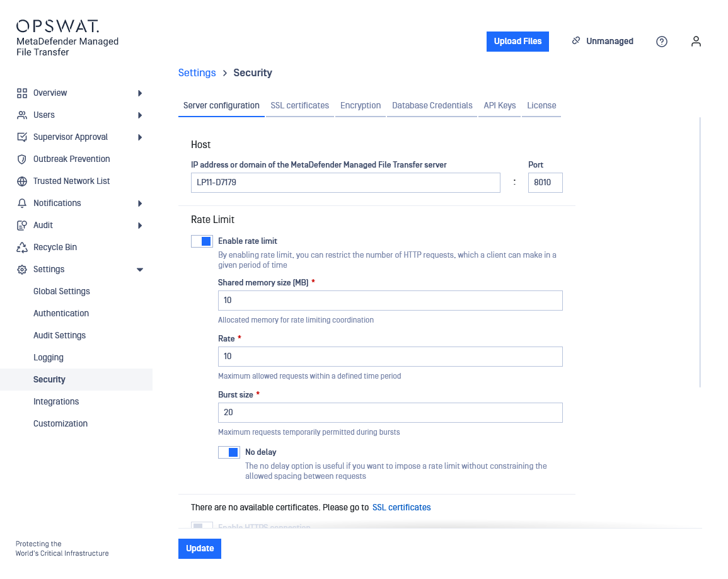Screen dimensions: 728x579
Task: Click the Settings breadcrumb link
Action: pos(197,73)
